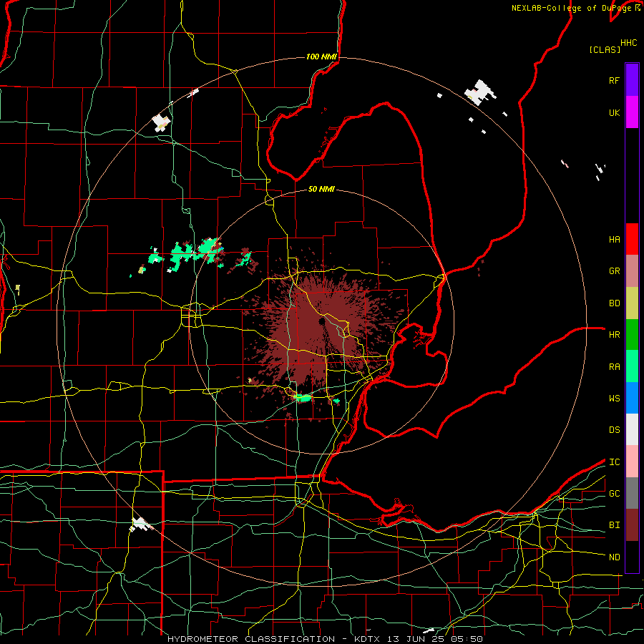This screenshot has width=644, height=644.
Task: Click the NEXLAB-College of DuPage credit text
Action: tap(571, 8)
